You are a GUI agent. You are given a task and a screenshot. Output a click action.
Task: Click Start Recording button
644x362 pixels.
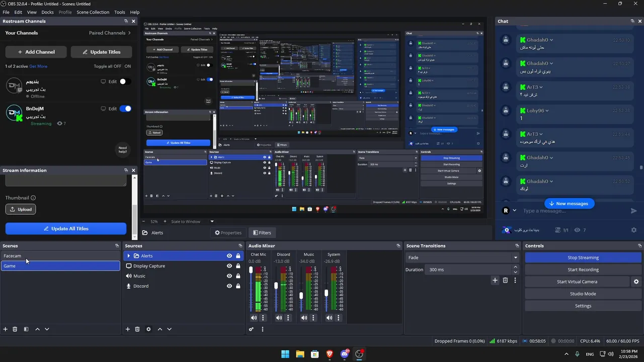[583, 269]
